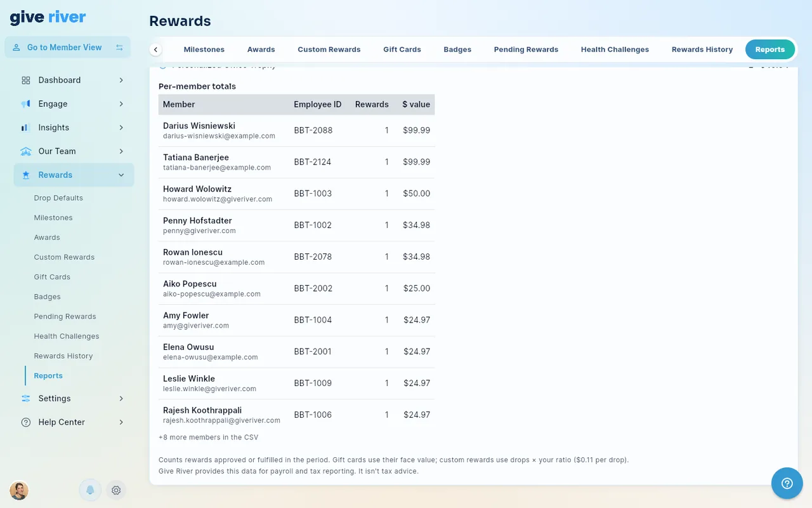Expand the Help Center menu chevron

click(x=121, y=422)
